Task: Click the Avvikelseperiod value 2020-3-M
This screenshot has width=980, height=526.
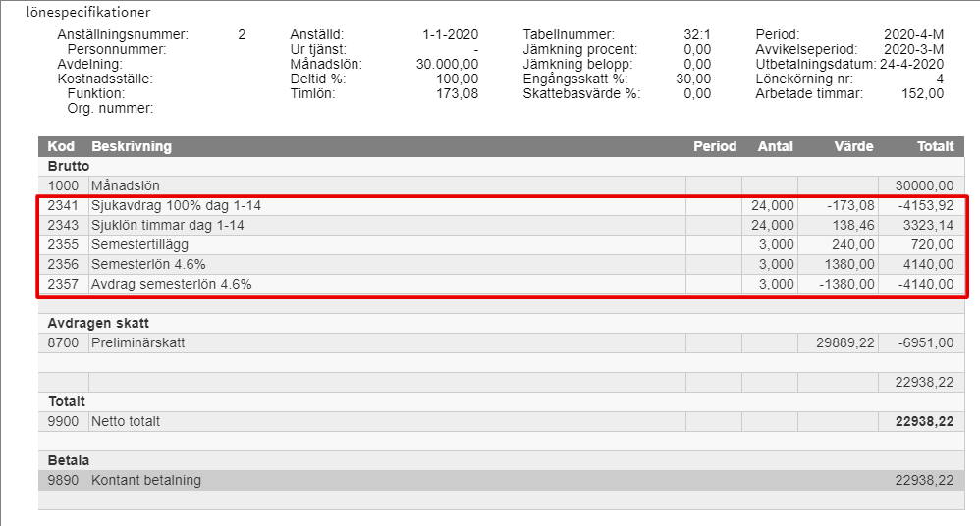Action: click(914, 49)
